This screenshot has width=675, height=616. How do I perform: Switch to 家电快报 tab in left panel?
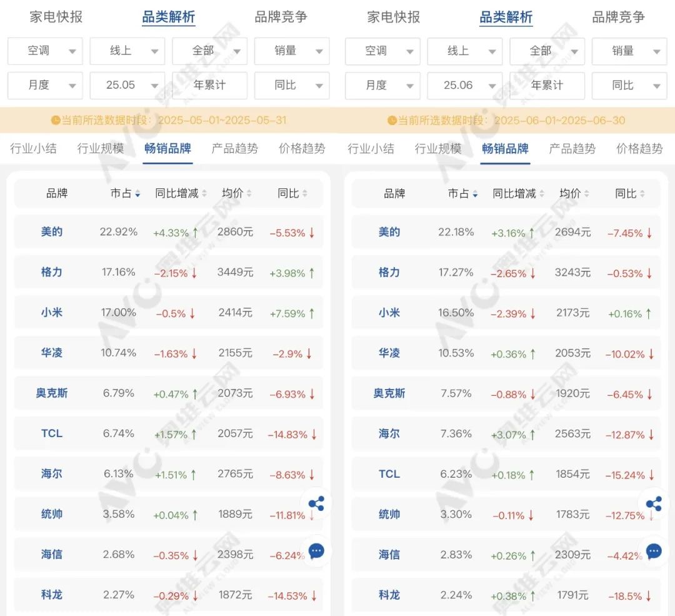56,18
